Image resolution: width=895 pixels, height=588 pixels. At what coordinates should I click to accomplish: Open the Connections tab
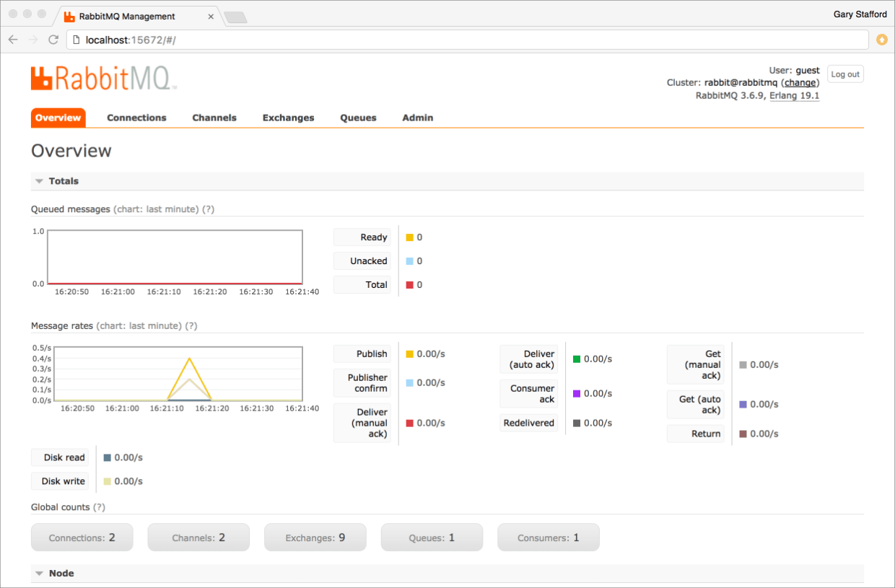click(136, 118)
